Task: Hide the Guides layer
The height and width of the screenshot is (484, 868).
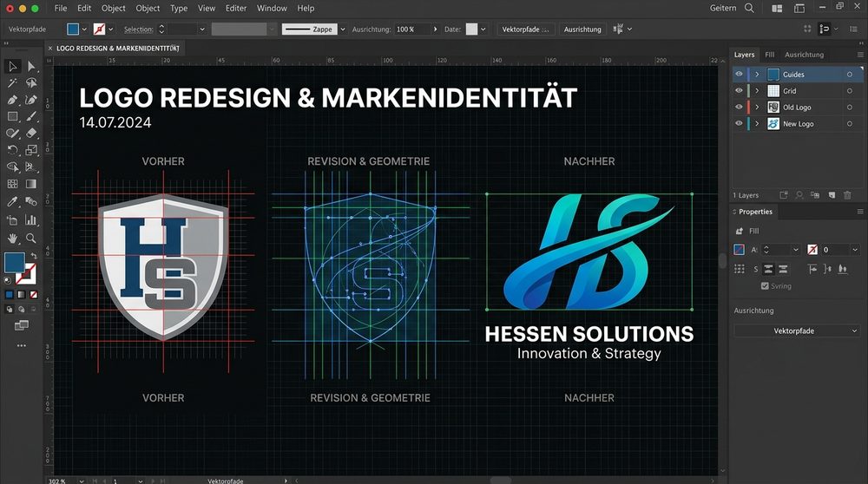Action: (x=739, y=74)
